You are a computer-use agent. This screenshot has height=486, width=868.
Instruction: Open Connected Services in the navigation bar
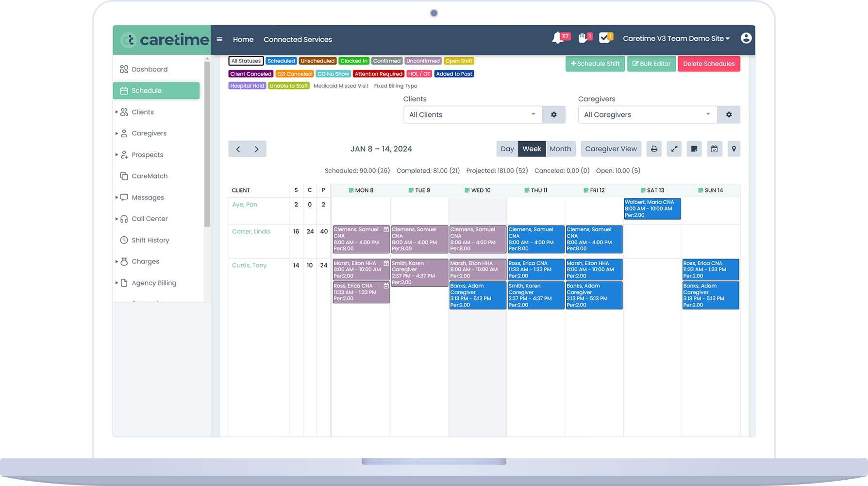coord(298,39)
